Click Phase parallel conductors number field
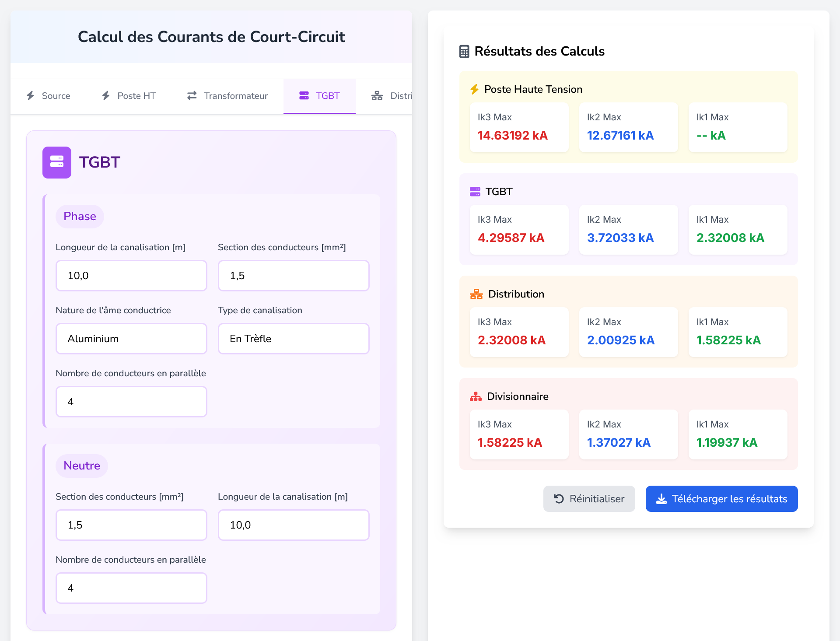Screen dimensions: 840x641 click(131, 402)
